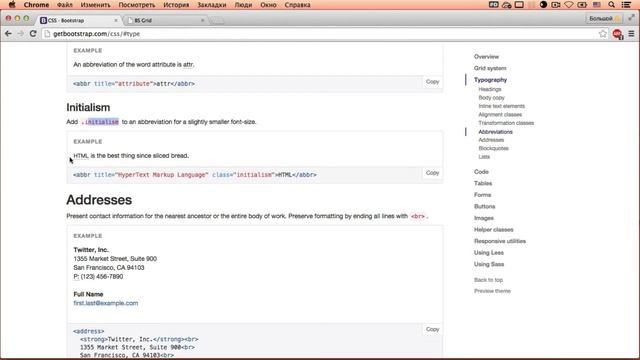Go to Tables section in sidebar

coord(483,183)
